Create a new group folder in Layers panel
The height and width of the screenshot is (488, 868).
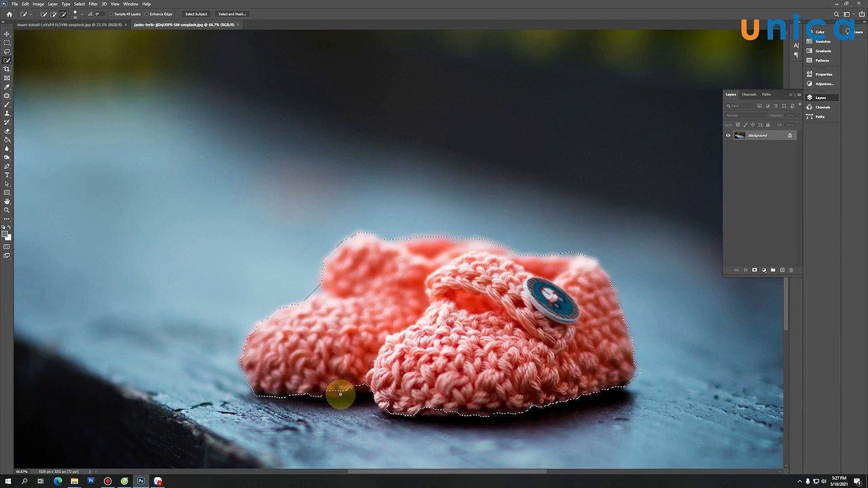click(x=772, y=270)
